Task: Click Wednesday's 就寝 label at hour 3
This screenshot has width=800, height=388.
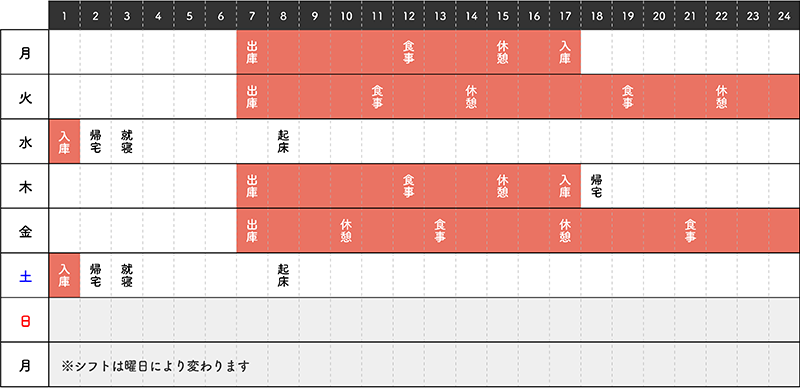Action: [127, 141]
